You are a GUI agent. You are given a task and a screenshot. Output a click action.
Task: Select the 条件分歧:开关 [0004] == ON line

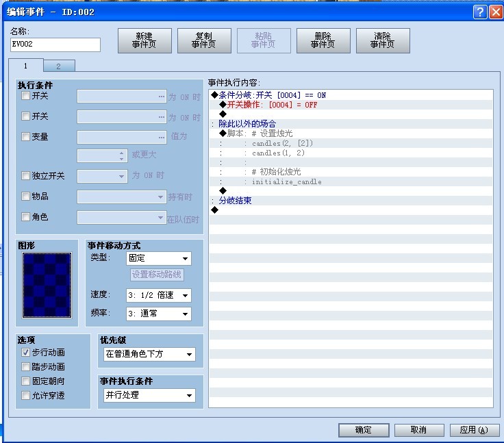[351, 95]
